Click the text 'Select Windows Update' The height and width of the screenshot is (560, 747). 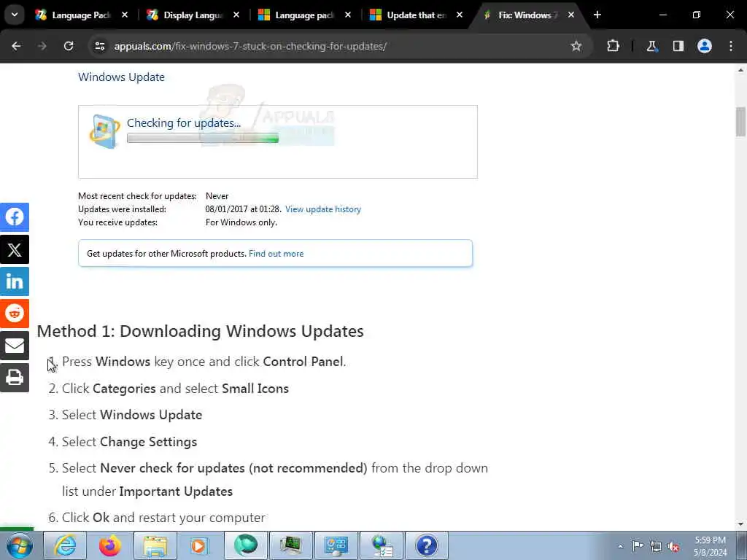point(132,415)
